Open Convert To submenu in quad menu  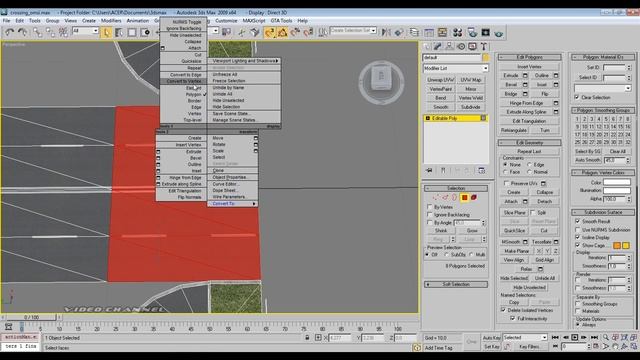[233, 203]
